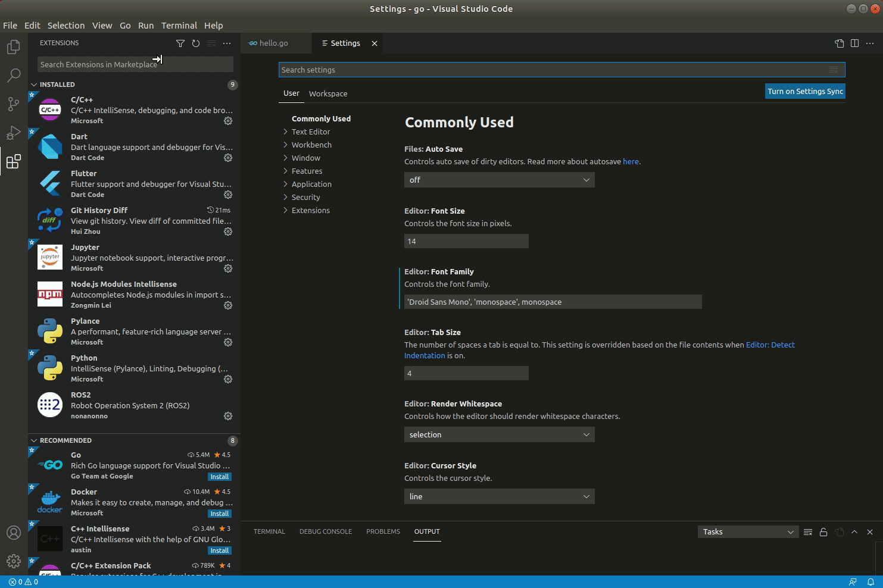This screenshot has height=588, width=883.
Task: Click errors and warnings status bar indicator
Action: click(x=23, y=582)
